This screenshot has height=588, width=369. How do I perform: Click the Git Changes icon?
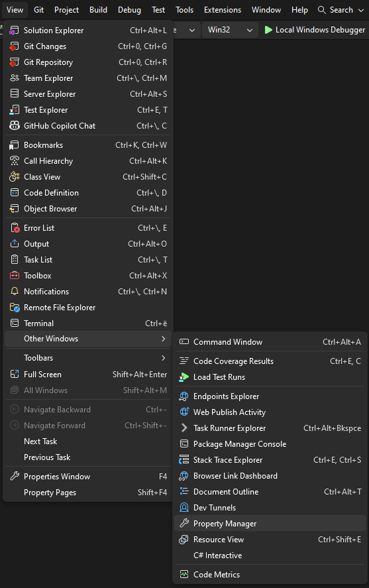tap(14, 46)
